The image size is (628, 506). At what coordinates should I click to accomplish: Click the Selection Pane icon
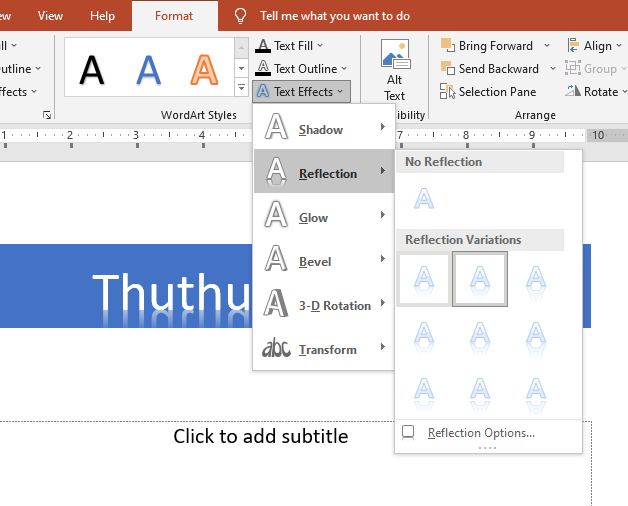[447, 91]
